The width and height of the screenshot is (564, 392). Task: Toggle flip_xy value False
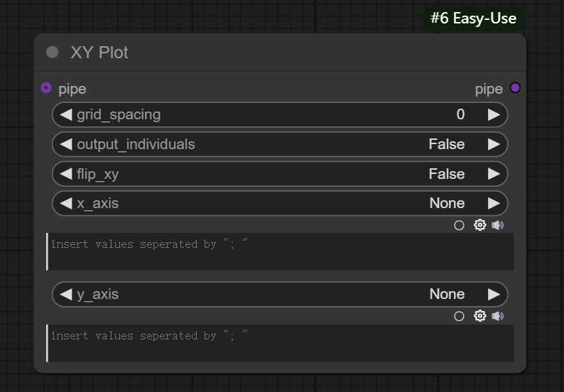click(446, 174)
